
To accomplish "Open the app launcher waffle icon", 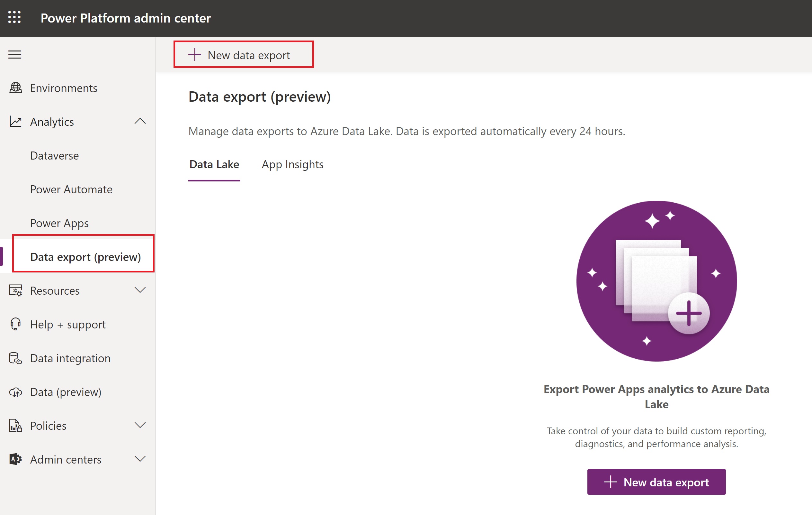I will 14,17.
